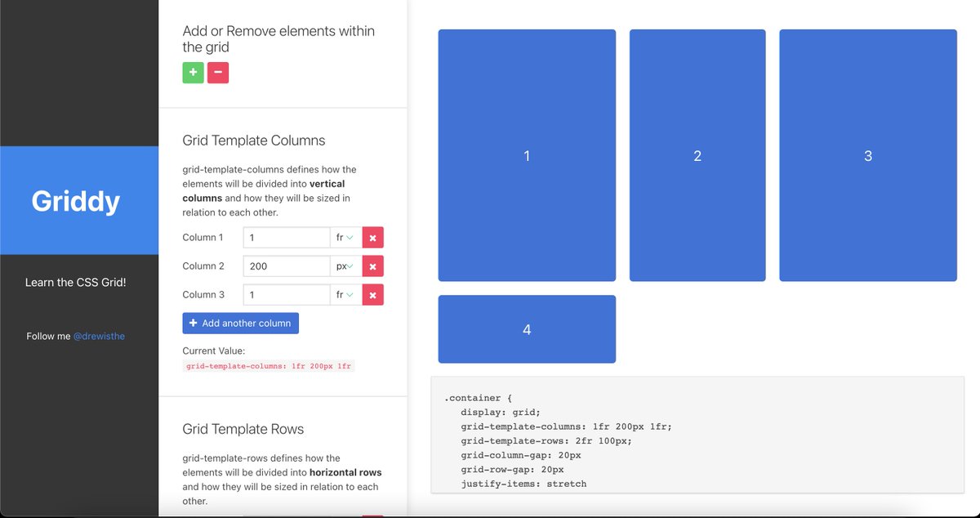This screenshot has height=518, width=980.
Task: Click the 'display: grid;' code line
Action: pos(500,413)
